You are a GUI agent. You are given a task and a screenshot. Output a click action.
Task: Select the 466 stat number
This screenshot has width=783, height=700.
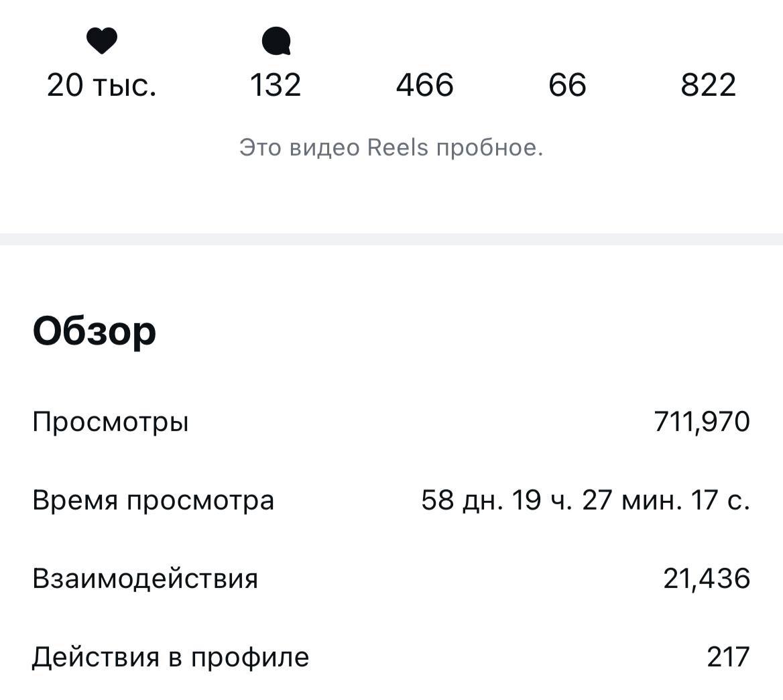point(425,86)
